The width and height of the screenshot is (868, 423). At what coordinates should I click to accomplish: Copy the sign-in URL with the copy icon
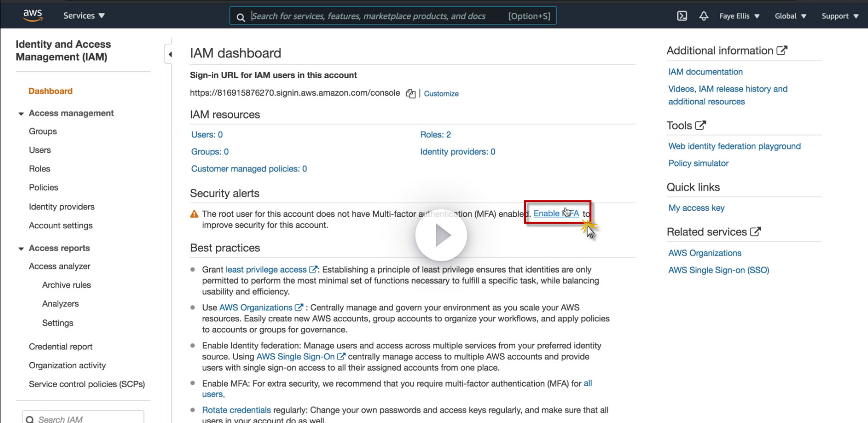tap(411, 94)
